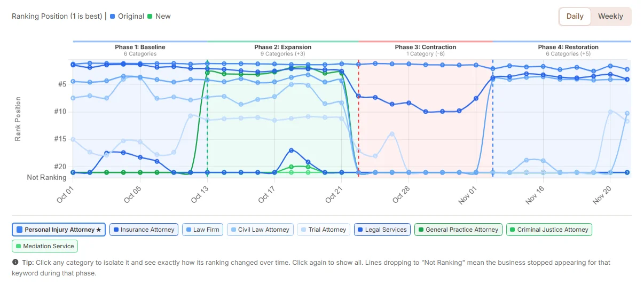Click the Insurance Attorney color square icon
Image resolution: width=644 pixels, height=284 pixels.
[x=115, y=230]
